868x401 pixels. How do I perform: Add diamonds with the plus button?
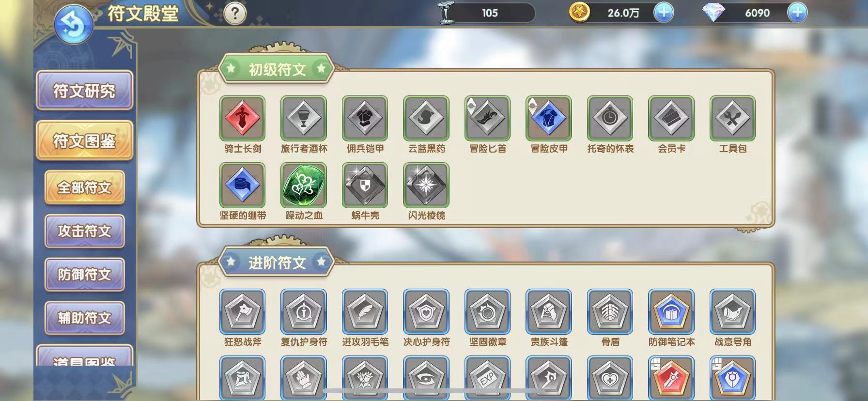coord(797,13)
